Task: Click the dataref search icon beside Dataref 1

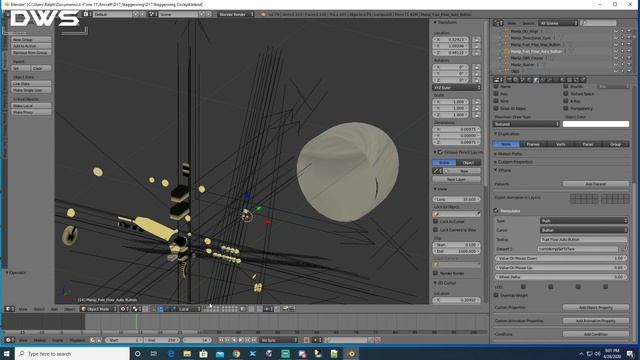Action: [x=624, y=249]
